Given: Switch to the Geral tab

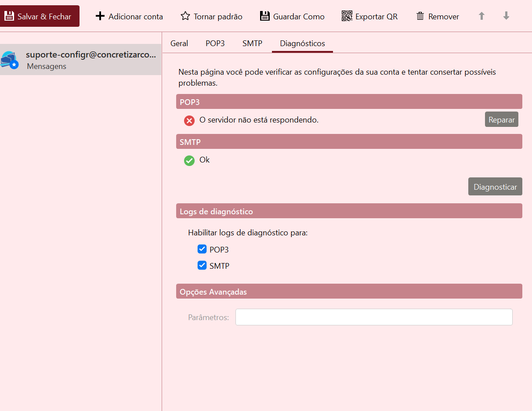Looking at the screenshot, I should pyautogui.click(x=179, y=43).
